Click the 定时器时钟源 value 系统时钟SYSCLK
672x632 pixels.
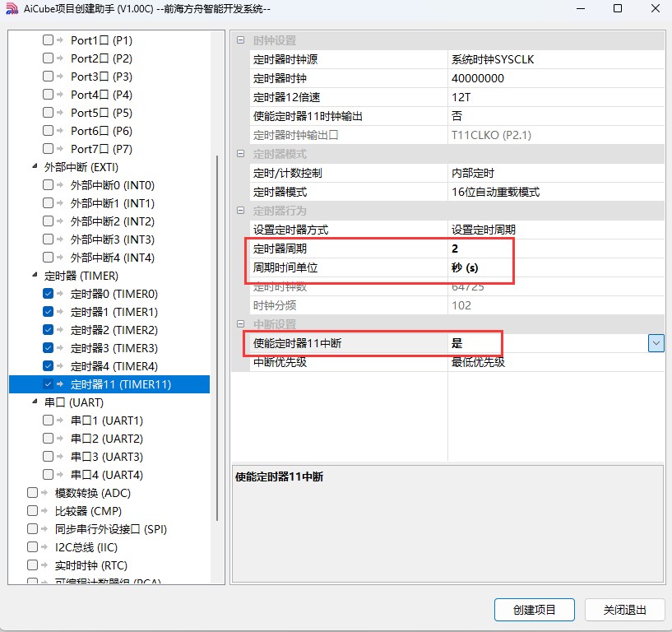coord(556,59)
